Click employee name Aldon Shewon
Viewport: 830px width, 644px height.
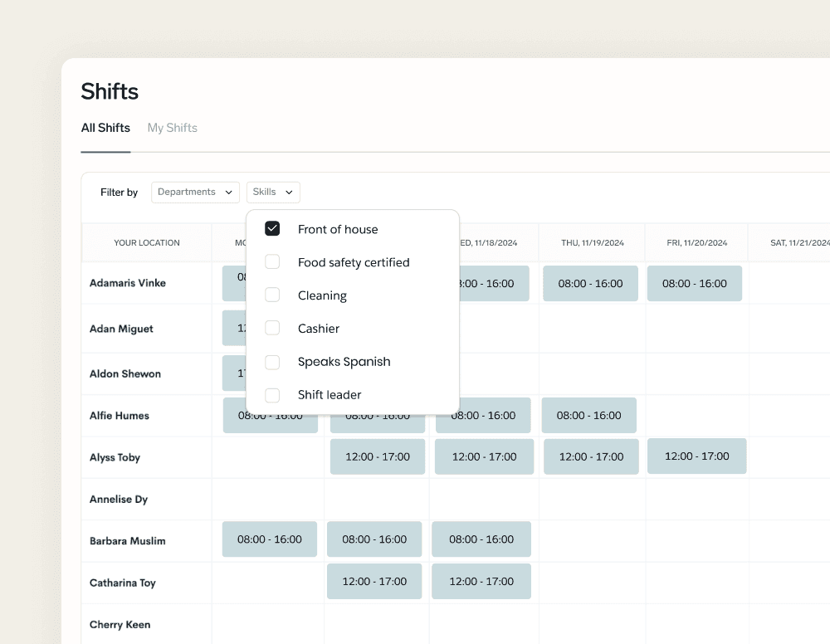pos(125,373)
